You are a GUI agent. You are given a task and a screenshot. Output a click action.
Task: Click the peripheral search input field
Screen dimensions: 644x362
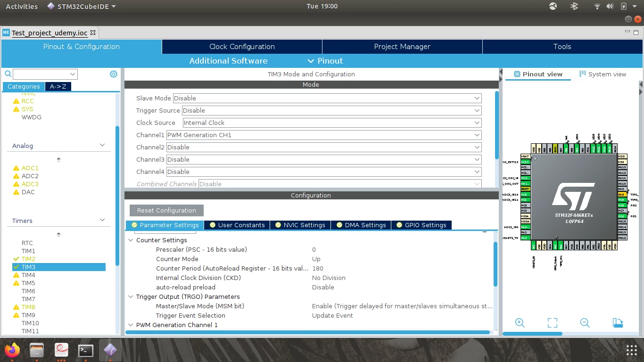click(x=45, y=74)
